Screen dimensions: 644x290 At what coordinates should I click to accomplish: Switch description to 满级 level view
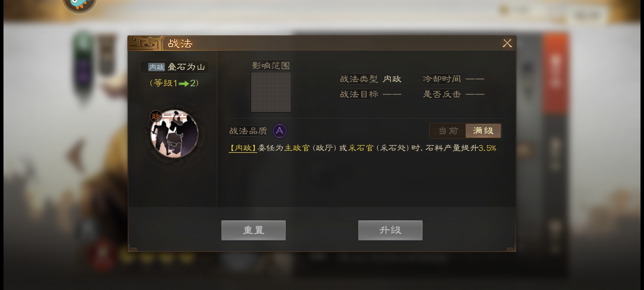[483, 131]
